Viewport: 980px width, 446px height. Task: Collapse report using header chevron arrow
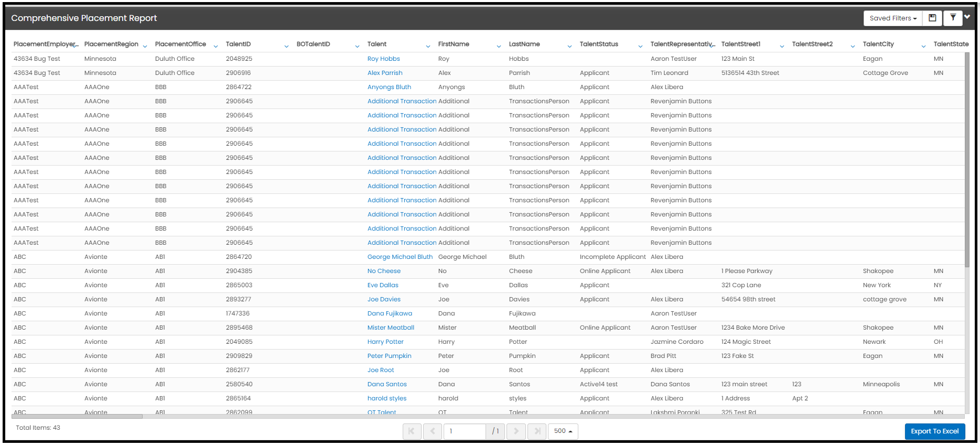coord(967,17)
